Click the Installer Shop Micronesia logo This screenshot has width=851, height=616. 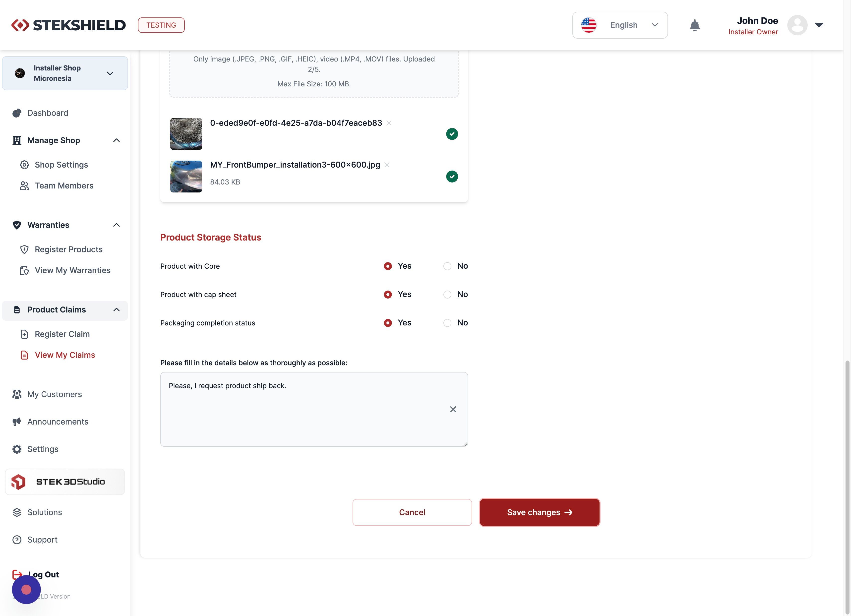20,73
